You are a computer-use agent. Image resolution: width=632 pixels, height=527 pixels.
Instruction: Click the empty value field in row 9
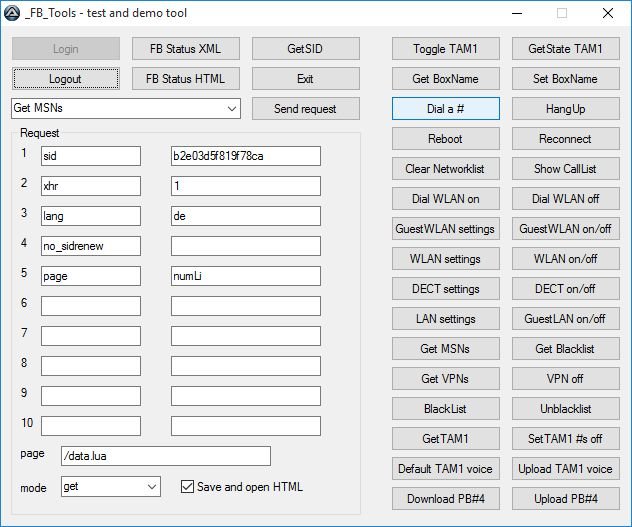click(x=246, y=396)
